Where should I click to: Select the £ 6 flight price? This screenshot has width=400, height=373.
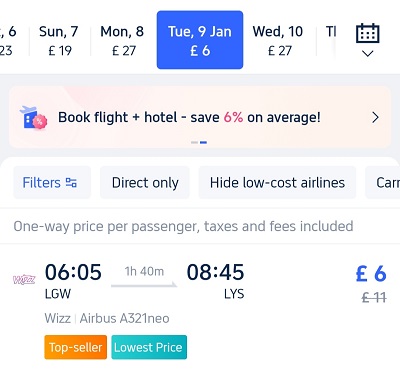[371, 274]
